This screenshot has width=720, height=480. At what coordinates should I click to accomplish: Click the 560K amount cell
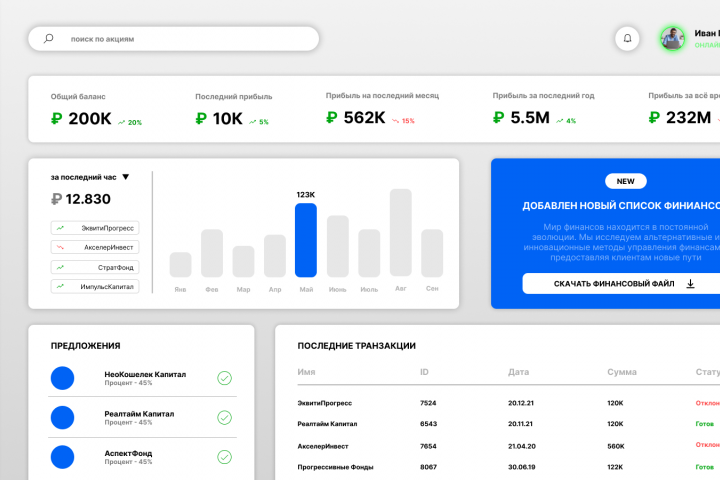pos(616,446)
